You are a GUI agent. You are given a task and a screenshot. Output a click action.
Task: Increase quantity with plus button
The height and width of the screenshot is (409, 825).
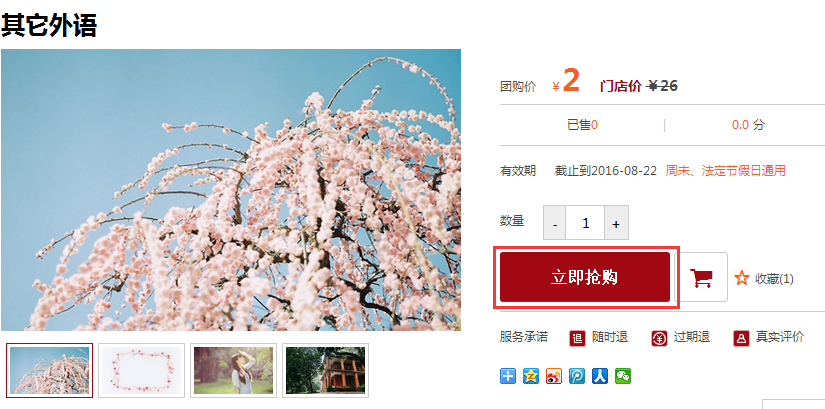click(616, 223)
